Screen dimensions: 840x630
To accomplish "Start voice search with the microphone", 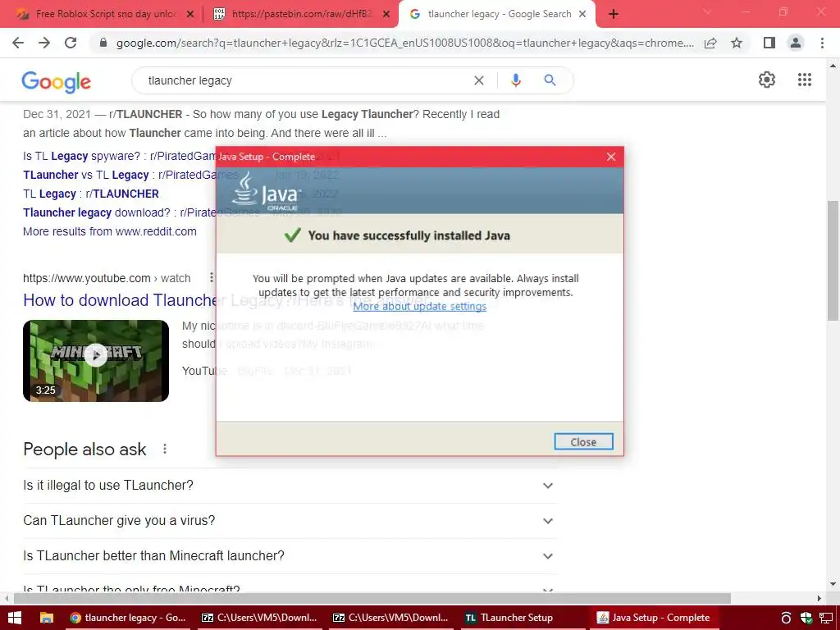I will 516,80.
